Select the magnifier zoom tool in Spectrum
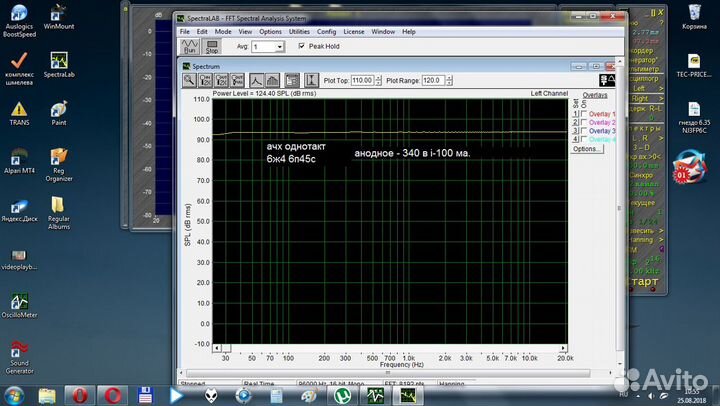720x406 pixels. click(189, 80)
